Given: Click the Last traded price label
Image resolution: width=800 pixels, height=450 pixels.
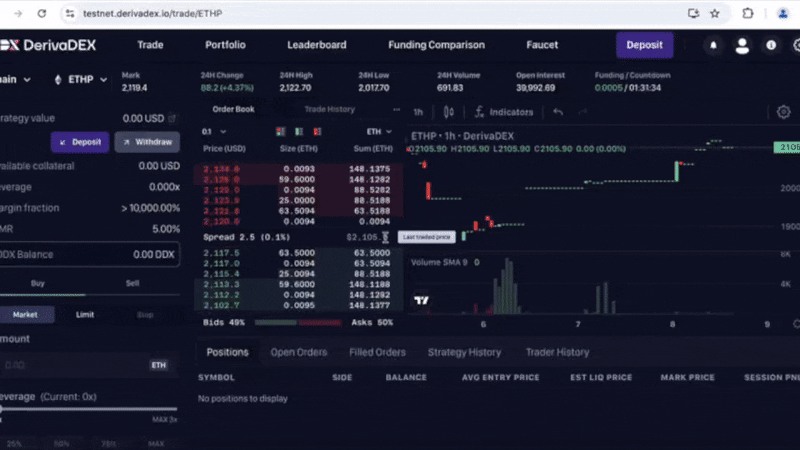Looking at the screenshot, I should pyautogui.click(x=427, y=237).
